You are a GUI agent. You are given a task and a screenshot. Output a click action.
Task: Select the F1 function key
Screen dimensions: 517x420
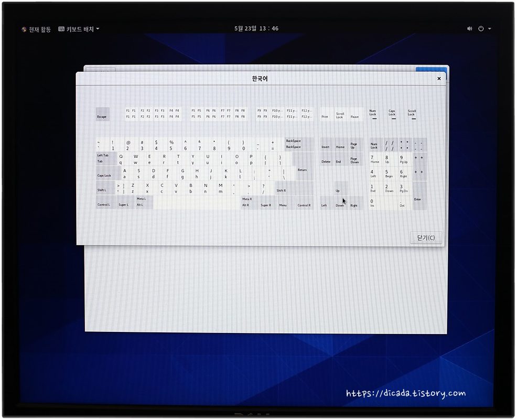click(x=131, y=114)
